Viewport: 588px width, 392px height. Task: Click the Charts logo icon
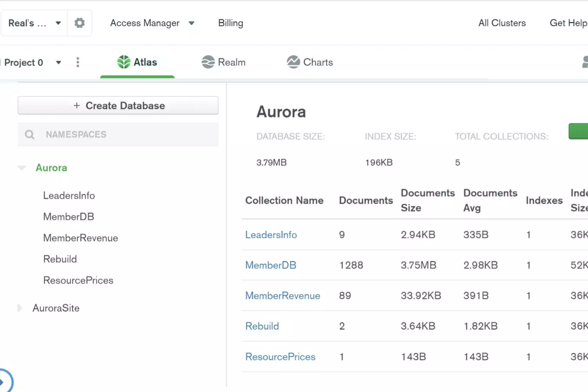coord(293,62)
